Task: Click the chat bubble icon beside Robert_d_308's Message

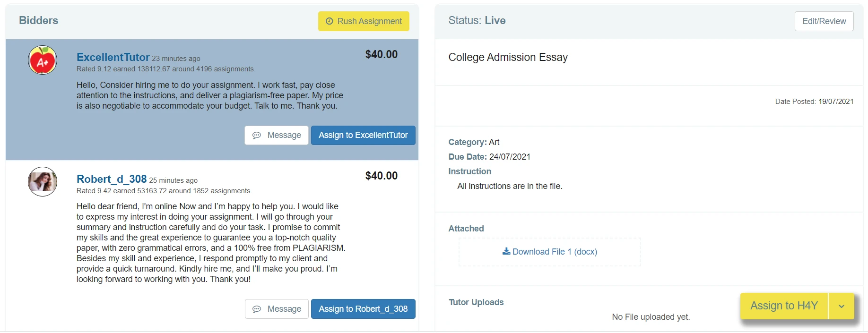Action: (x=257, y=309)
